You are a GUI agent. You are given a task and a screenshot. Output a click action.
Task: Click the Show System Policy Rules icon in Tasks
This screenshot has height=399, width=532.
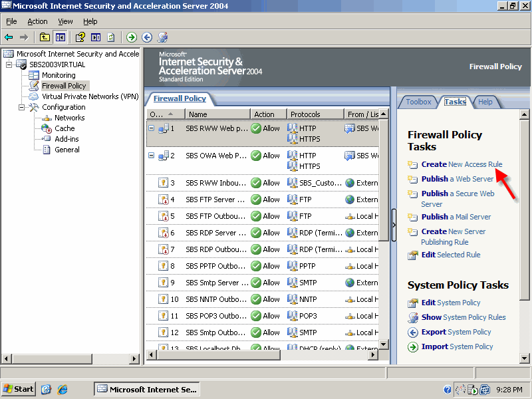pyautogui.click(x=412, y=318)
